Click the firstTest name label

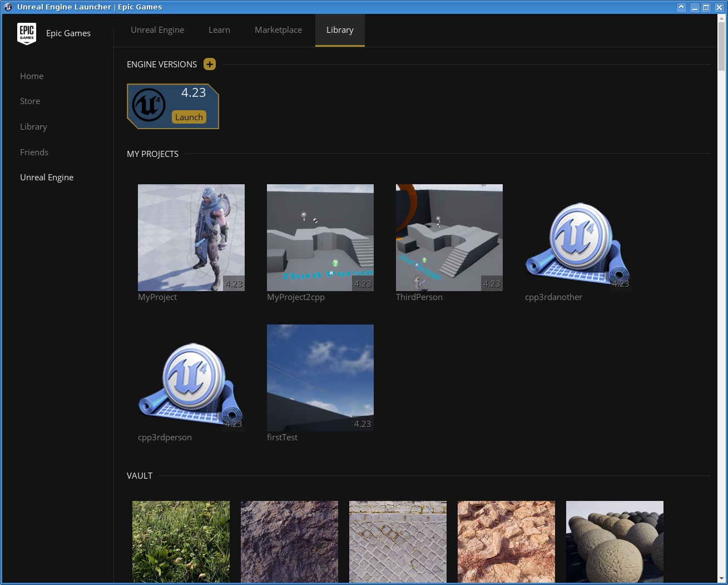pyautogui.click(x=282, y=437)
